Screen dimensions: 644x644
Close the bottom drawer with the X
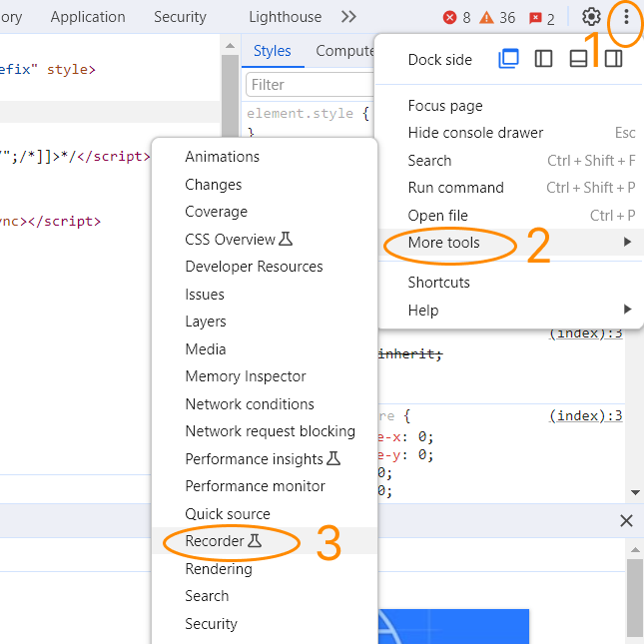point(626,520)
